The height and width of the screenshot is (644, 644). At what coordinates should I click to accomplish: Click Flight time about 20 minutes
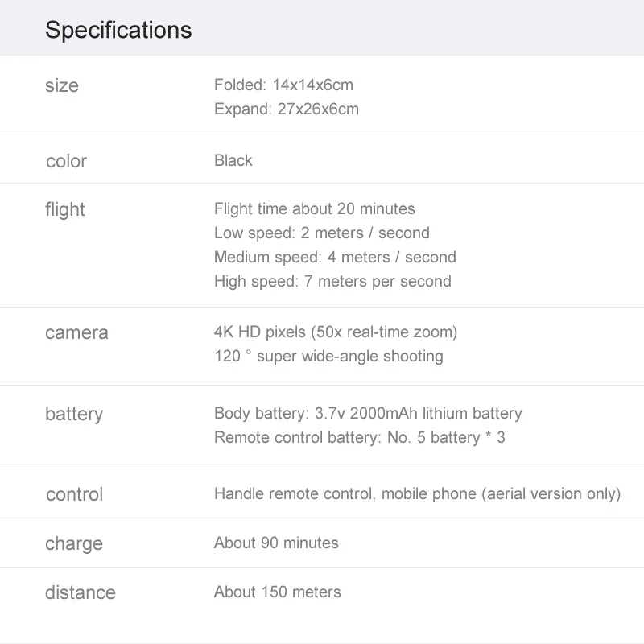point(315,208)
